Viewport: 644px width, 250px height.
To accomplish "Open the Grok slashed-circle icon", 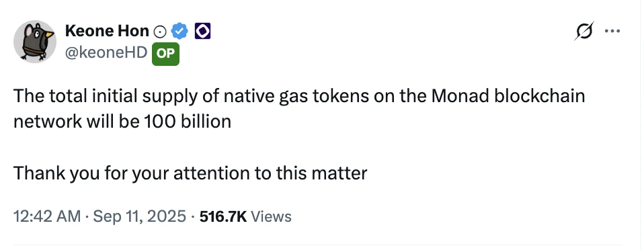I will (583, 31).
